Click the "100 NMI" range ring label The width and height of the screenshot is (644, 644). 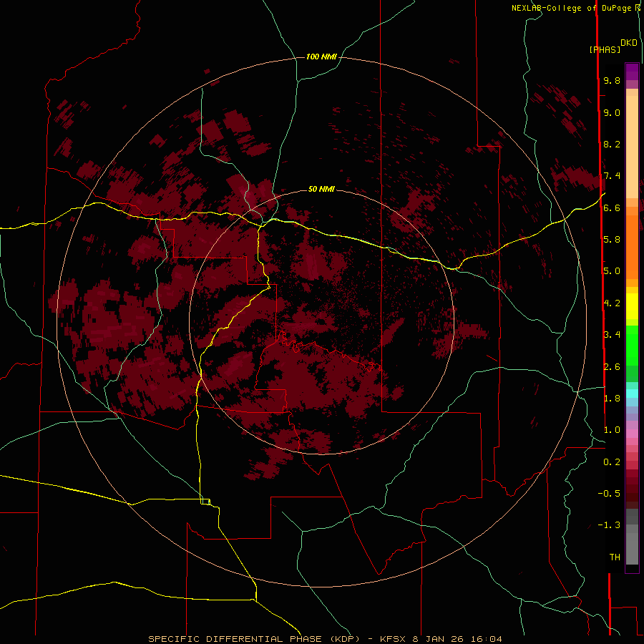point(321,57)
